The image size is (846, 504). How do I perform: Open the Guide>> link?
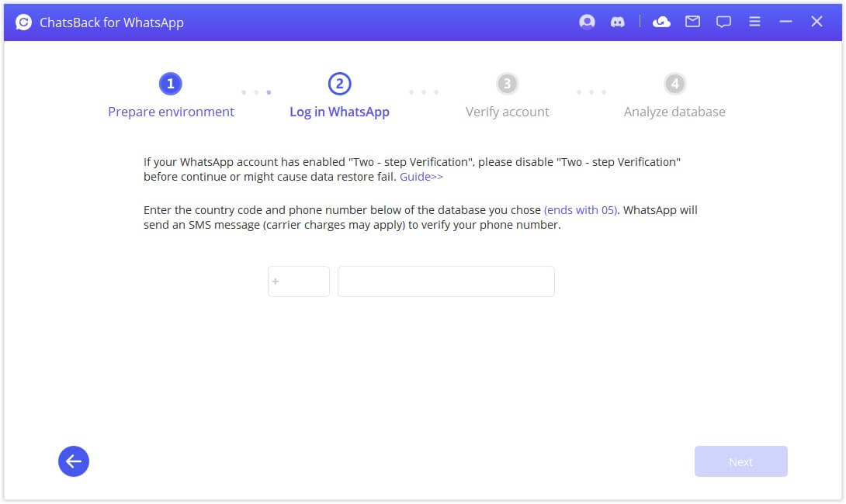click(421, 177)
